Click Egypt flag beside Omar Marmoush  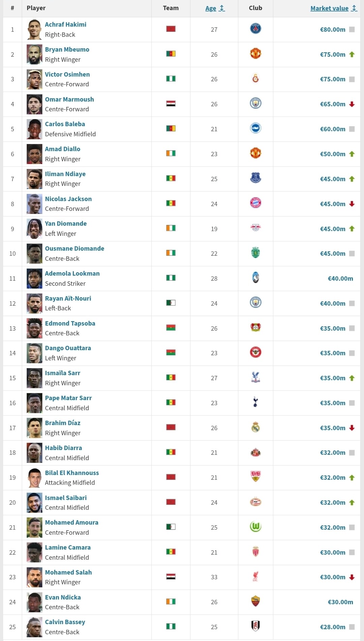(171, 104)
